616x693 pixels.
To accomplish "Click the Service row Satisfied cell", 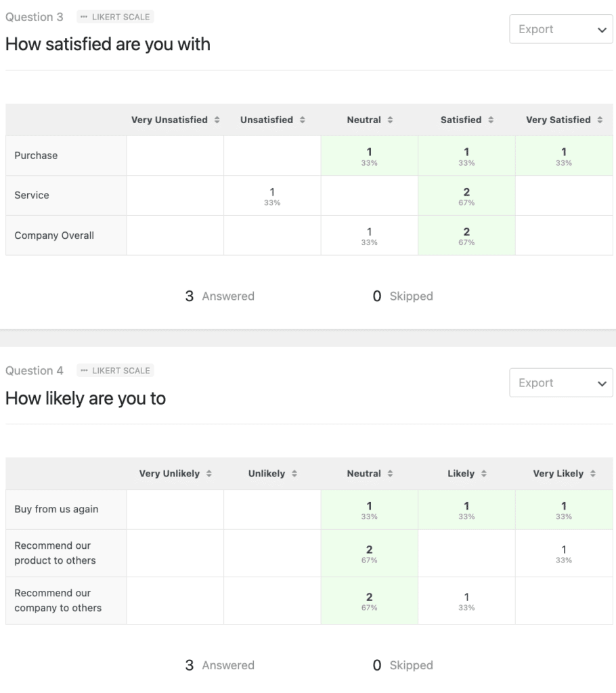I will point(466,195).
